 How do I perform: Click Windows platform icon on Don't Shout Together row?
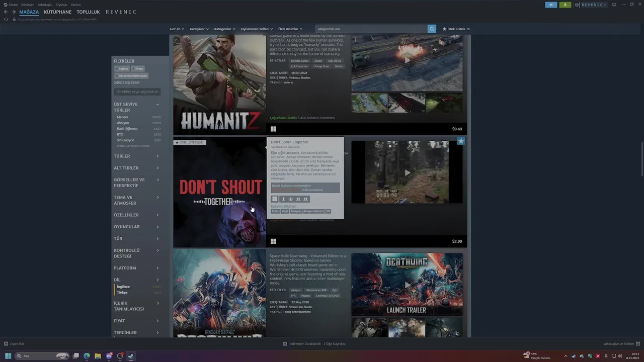point(273,241)
